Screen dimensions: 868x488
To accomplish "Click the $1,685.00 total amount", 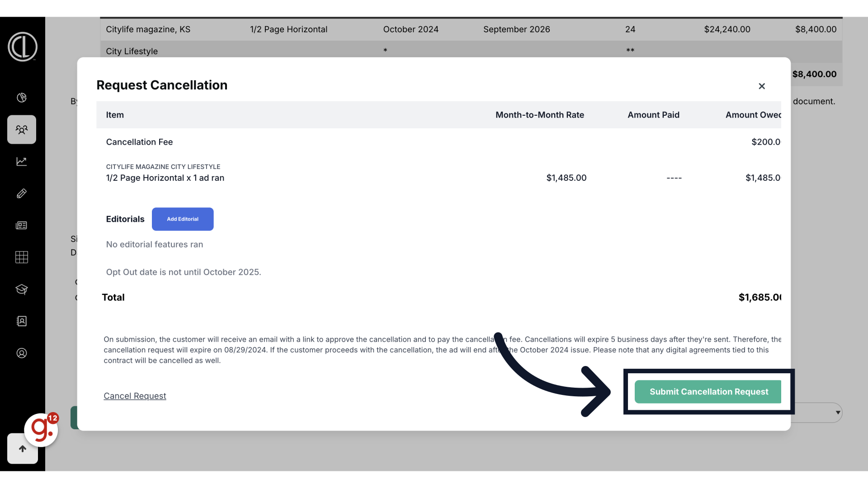I will [x=759, y=297].
